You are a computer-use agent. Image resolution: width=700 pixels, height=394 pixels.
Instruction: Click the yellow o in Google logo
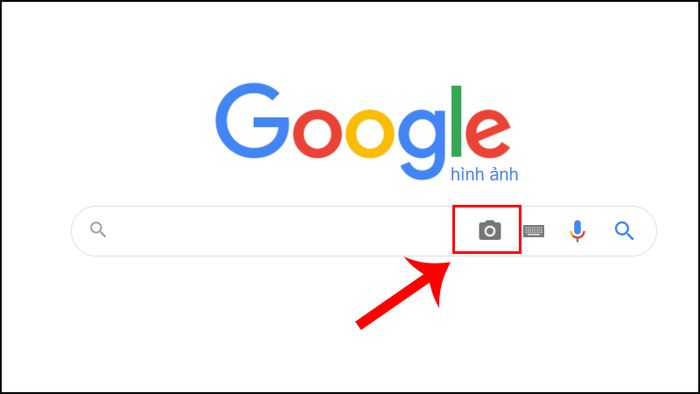click(370, 133)
